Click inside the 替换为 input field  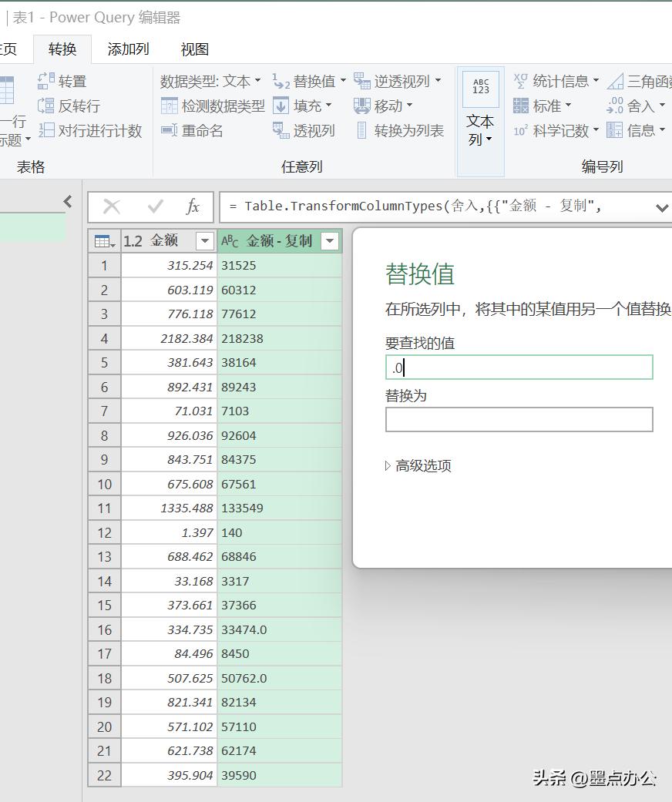click(x=518, y=419)
